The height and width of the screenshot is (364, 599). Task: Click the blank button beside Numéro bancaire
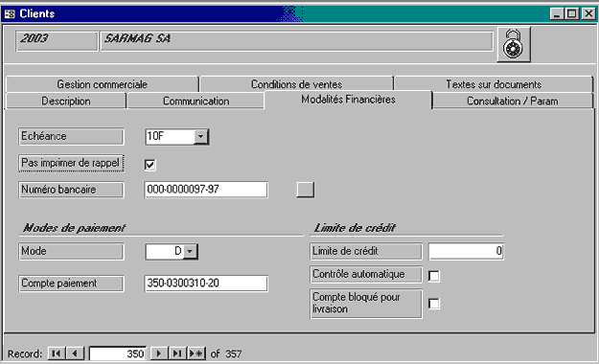pyautogui.click(x=305, y=190)
